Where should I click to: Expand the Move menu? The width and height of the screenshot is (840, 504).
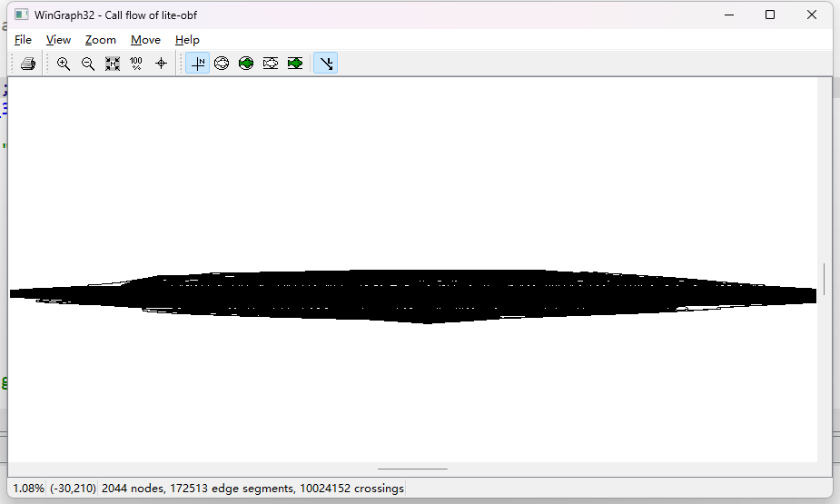coord(145,40)
